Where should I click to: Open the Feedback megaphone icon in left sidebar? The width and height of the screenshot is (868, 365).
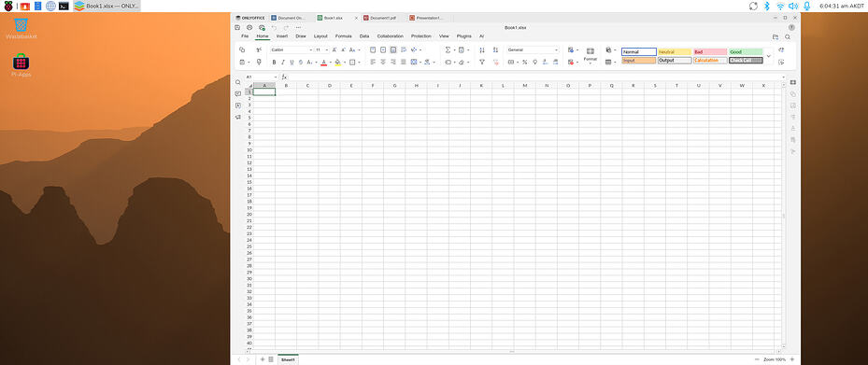pos(238,118)
